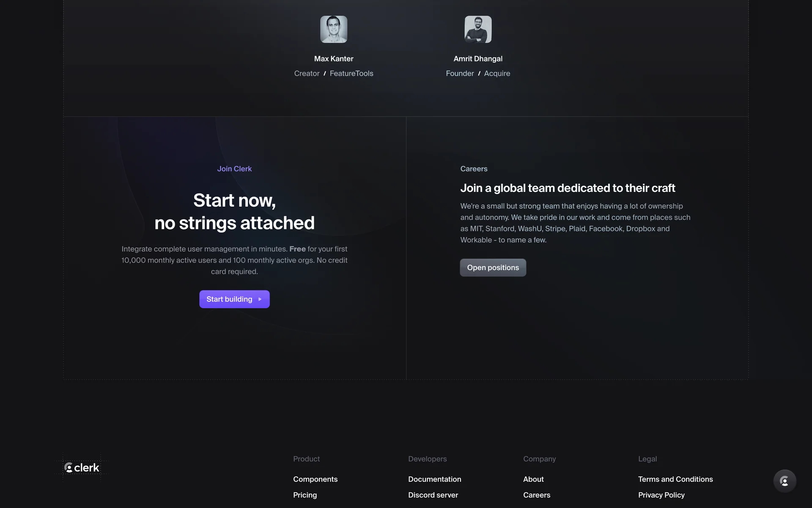812x508 pixels.
Task: Open the Documentation footer link
Action: tap(434, 479)
